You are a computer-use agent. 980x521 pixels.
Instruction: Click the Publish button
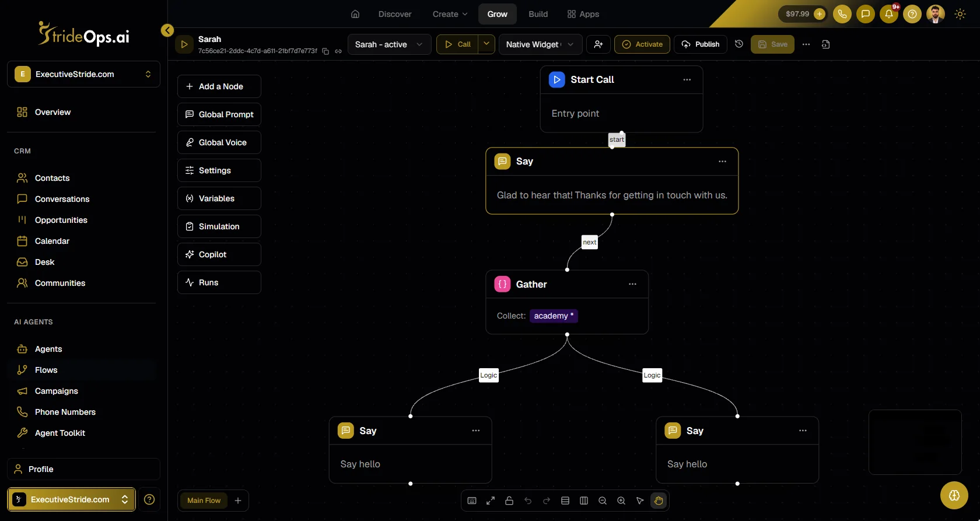click(701, 44)
